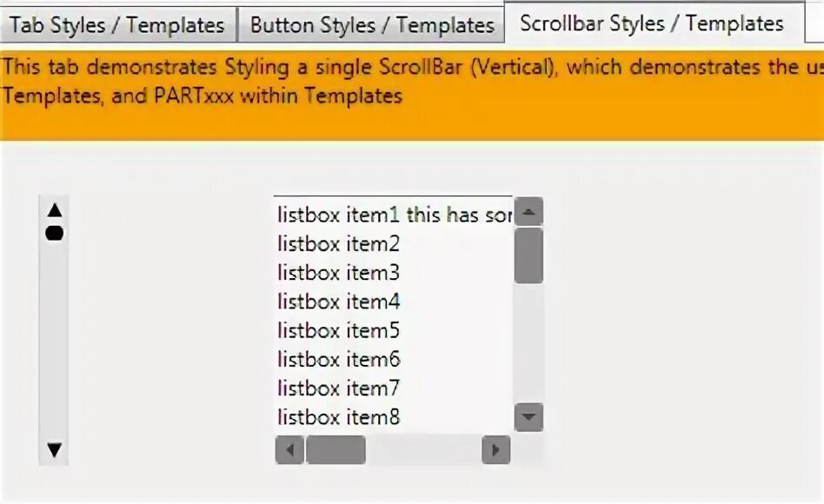This screenshot has height=504, width=824.
Task: Click the custom scrollbar's down triangle arrow
Action: [x=55, y=449]
